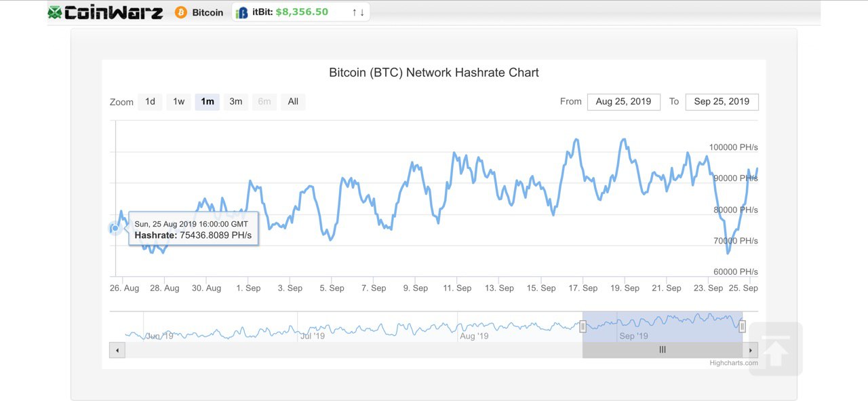Open the itBit price exchange selector arrows
The width and height of the screenshot is (868, 401).
(358, 12)
